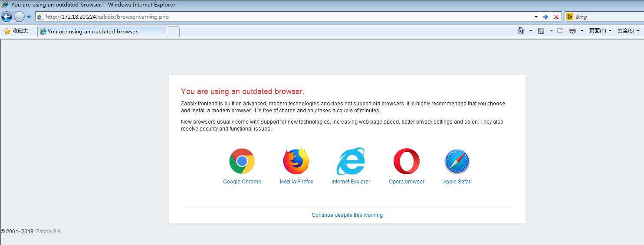Print the page with printer icon
This screenshot has width=644, height=245.
[x=572, y=31]
